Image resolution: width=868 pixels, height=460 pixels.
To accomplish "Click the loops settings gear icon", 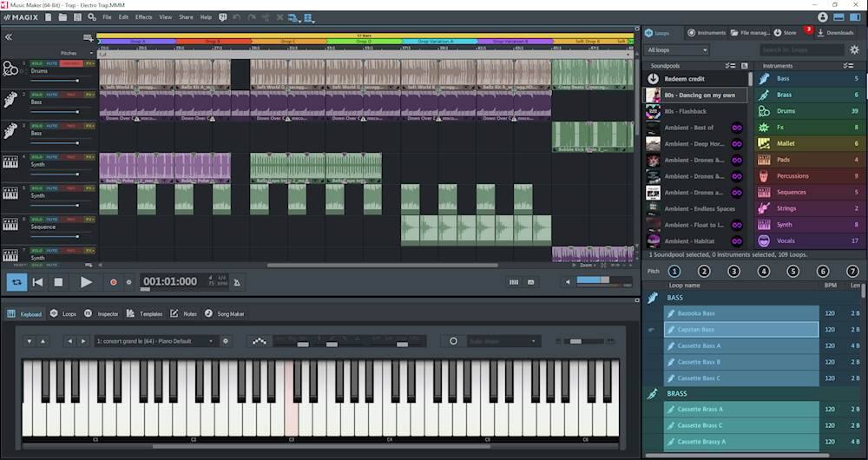I will pyautogui.click(x=854, y=50).
